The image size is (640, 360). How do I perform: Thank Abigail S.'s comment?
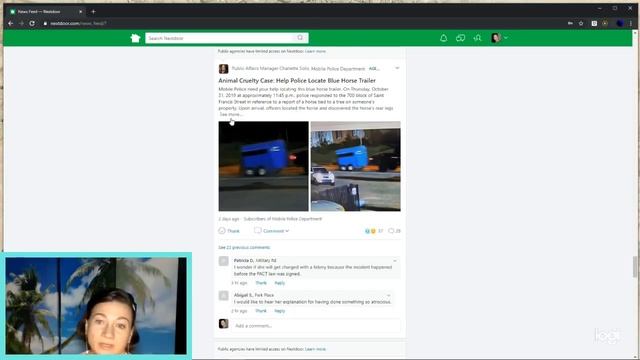pyautogui.click(x=261, y=311)
